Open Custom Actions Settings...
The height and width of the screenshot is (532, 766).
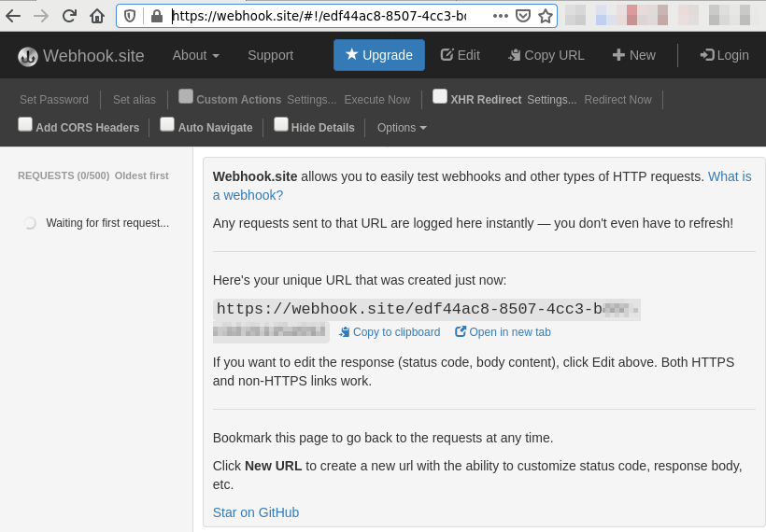coord(312,100)
